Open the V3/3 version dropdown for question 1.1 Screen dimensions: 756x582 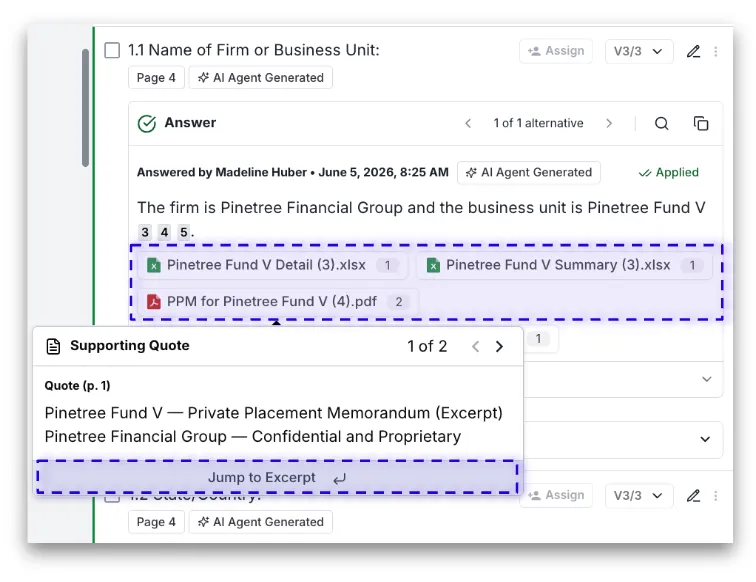[x=639, y=51]
